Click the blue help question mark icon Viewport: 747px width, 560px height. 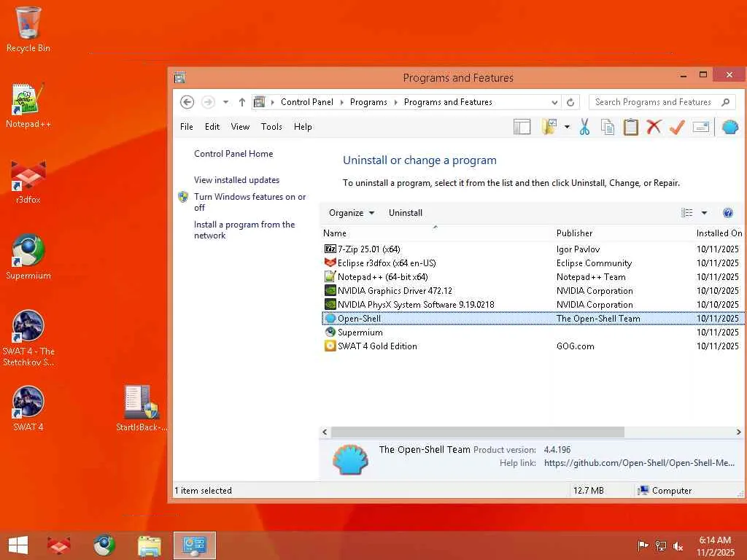pyautogui.click(x=727, y=213)
